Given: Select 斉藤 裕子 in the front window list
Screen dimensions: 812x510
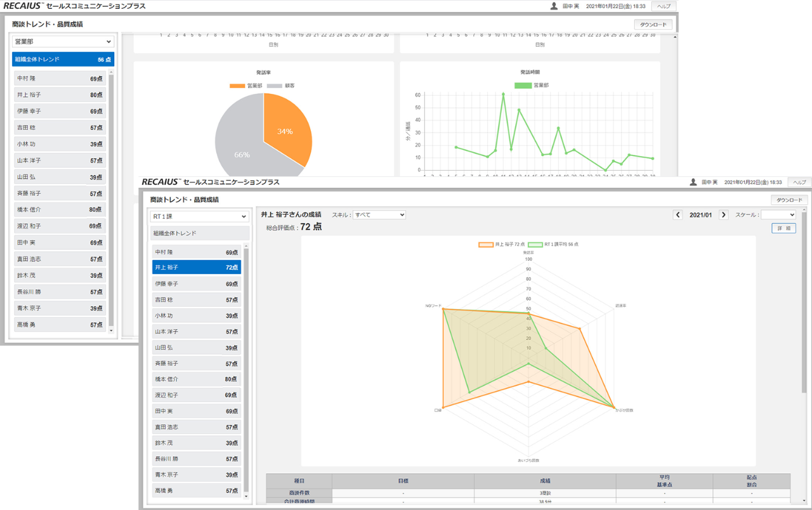Looking at the screenshot, I should click(x=196, y=363).
